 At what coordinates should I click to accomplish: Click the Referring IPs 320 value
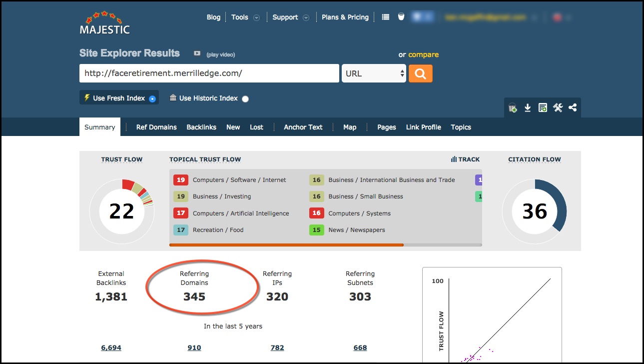pos(277,297)
